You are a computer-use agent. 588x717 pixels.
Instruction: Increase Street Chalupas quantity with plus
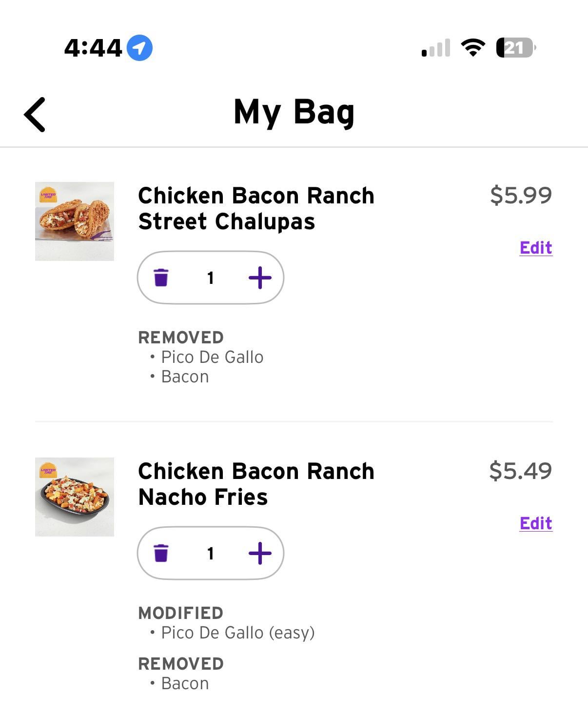tap(260, 278)
